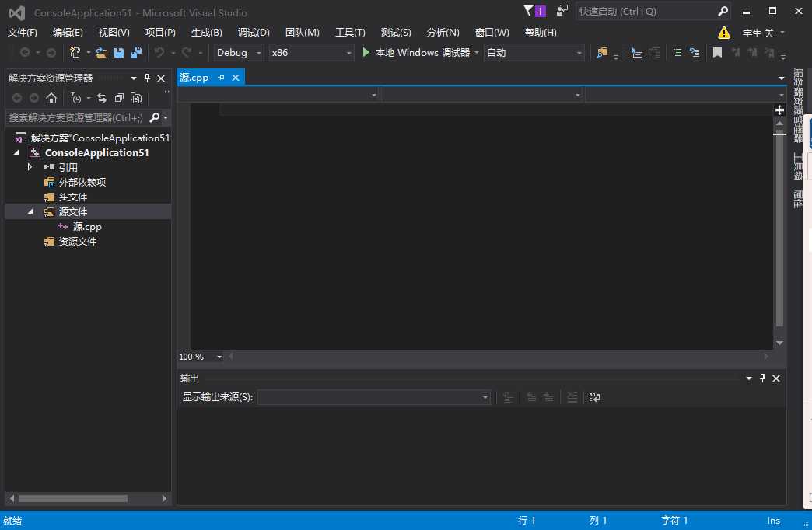
Task: Select the 资源文件 folder
Action: (x=78, y=242)
